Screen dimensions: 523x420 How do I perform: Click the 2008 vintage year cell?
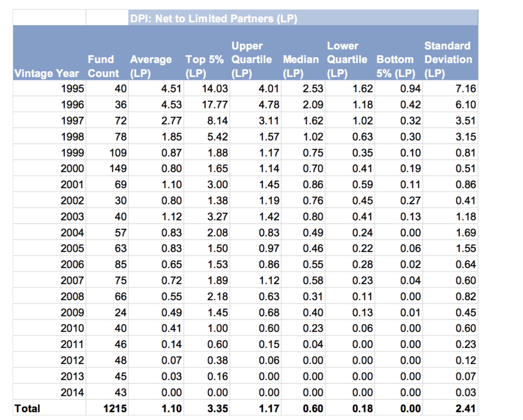72,296
